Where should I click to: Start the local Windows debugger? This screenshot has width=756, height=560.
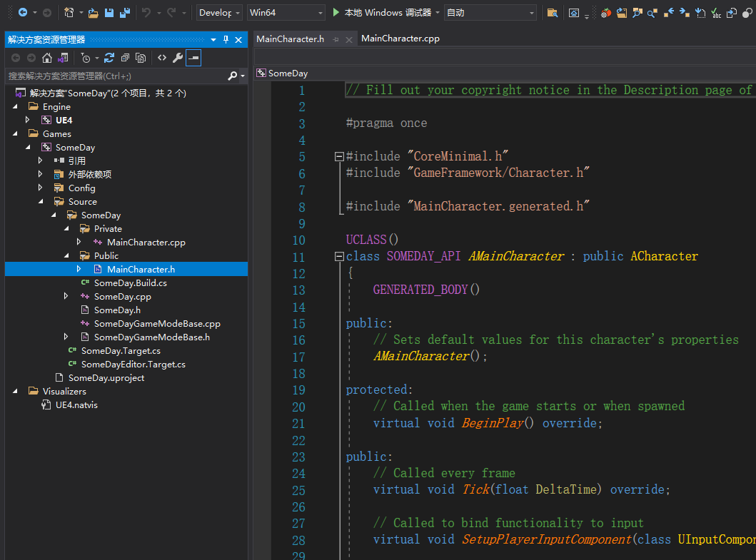coord(382,13)
